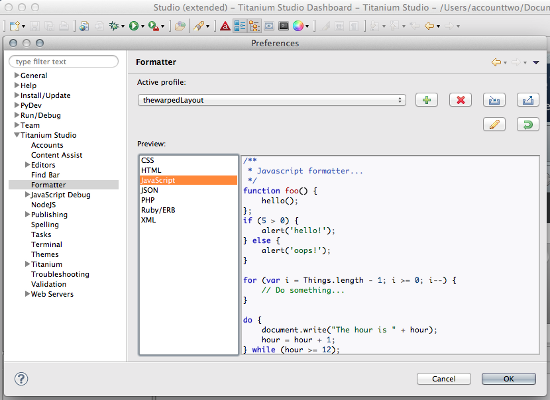Open the Run dropdown arrow
550x400 pixels.
tap(142, 26)
